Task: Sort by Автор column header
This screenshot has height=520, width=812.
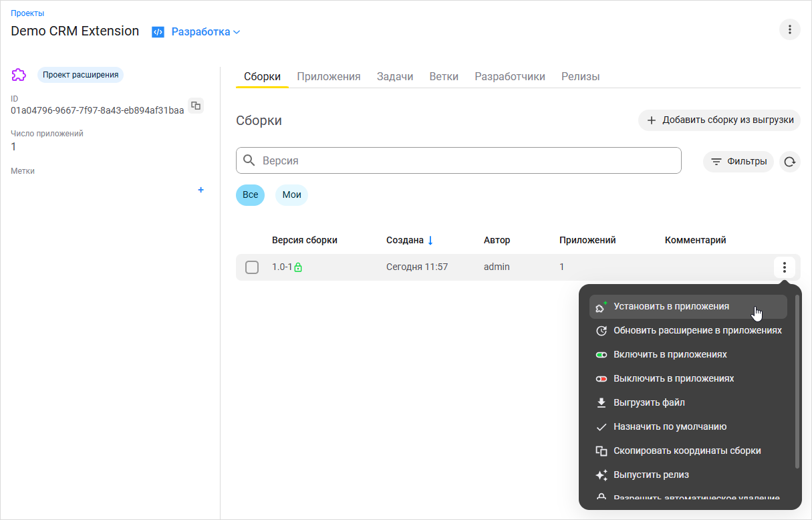Action: point(497,240)
